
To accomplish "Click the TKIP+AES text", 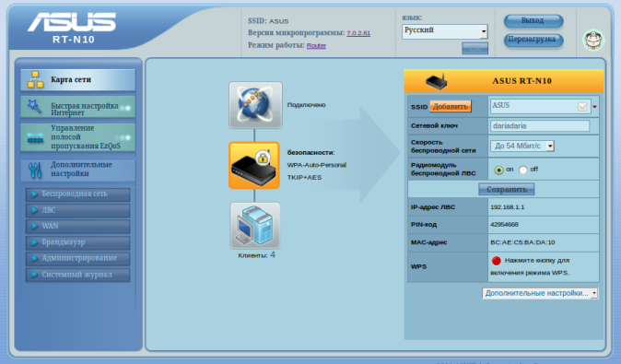I will (304, 178).
